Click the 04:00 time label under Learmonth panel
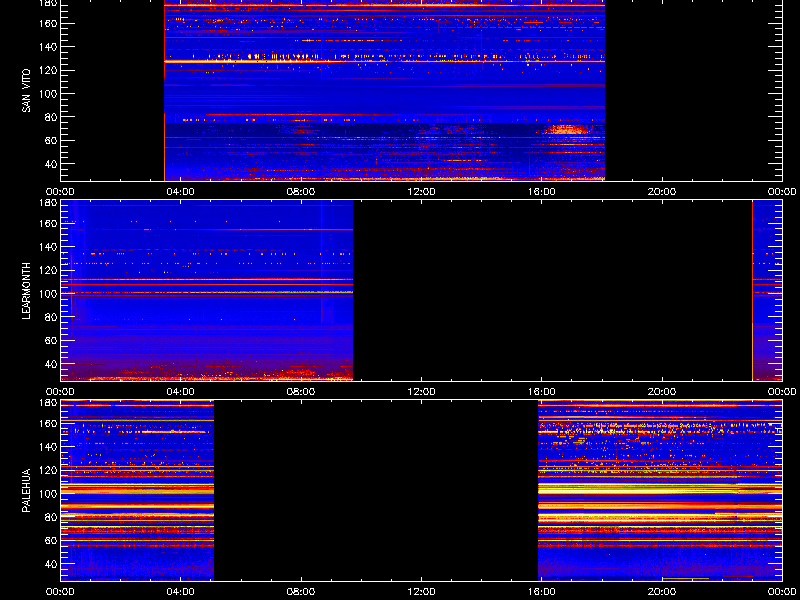 point(181,392)
